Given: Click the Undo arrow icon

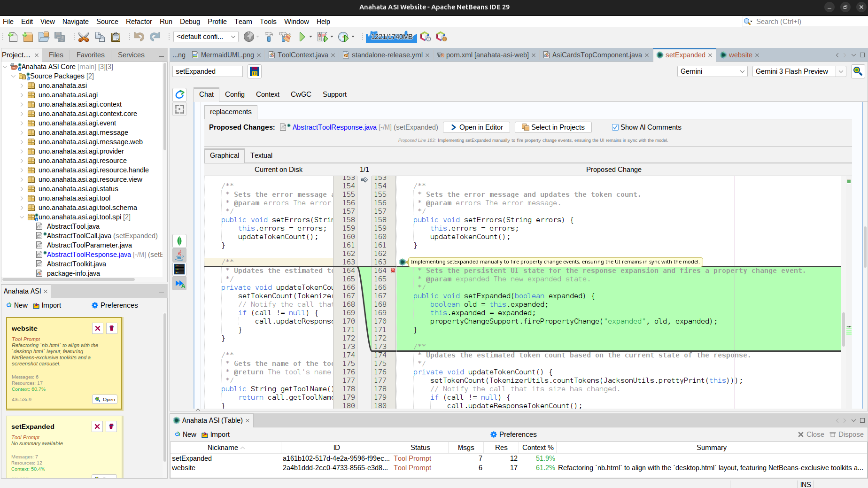Looking at the screenshot, I should point(139,37).
